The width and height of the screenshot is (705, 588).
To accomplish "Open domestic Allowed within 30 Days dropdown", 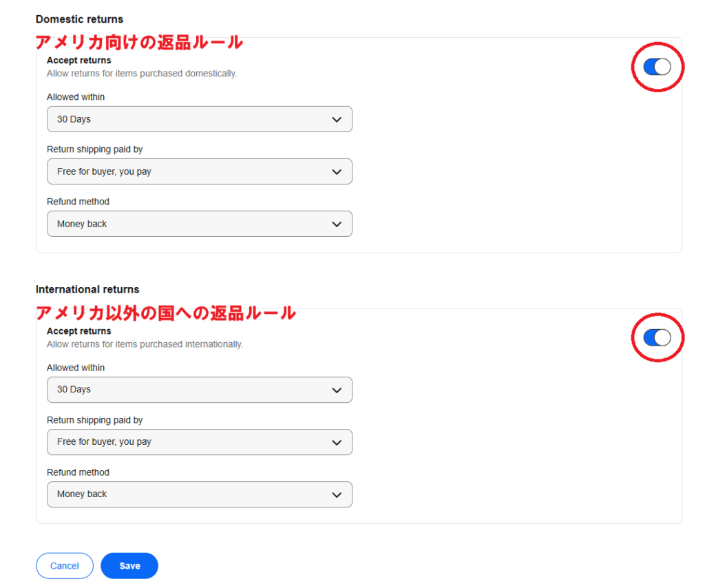I will 199,119.
